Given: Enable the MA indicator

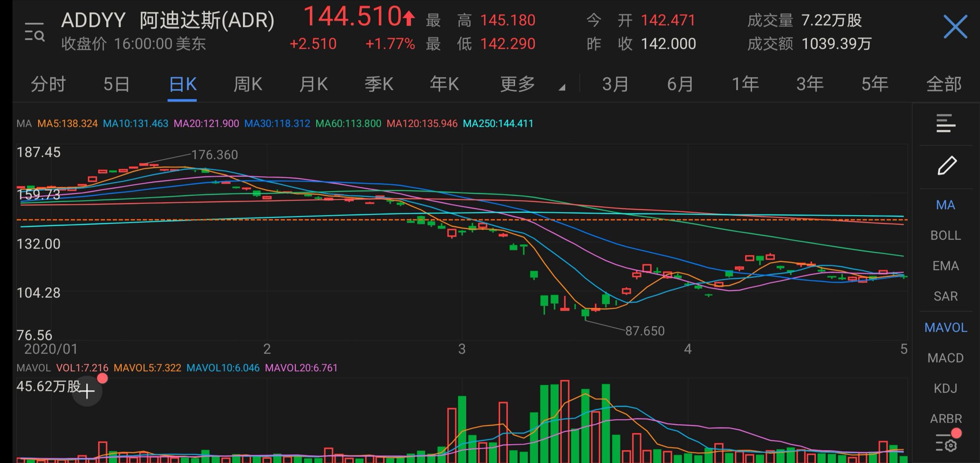Looking at the screenshot, I should tap(946, 205).
